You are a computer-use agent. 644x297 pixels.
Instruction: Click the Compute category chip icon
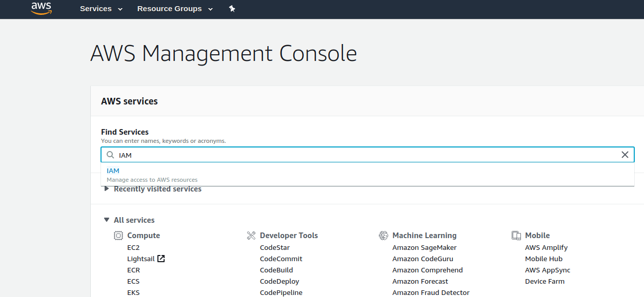[118, 236]
